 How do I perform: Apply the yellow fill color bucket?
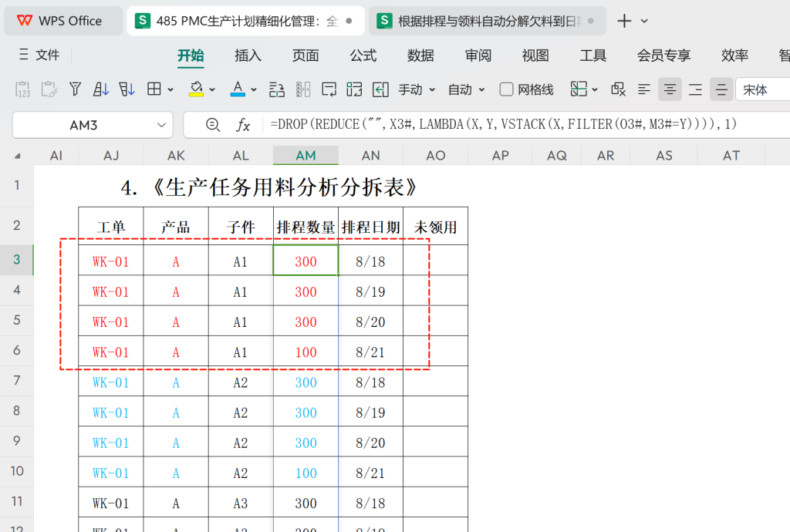point(196,89)
